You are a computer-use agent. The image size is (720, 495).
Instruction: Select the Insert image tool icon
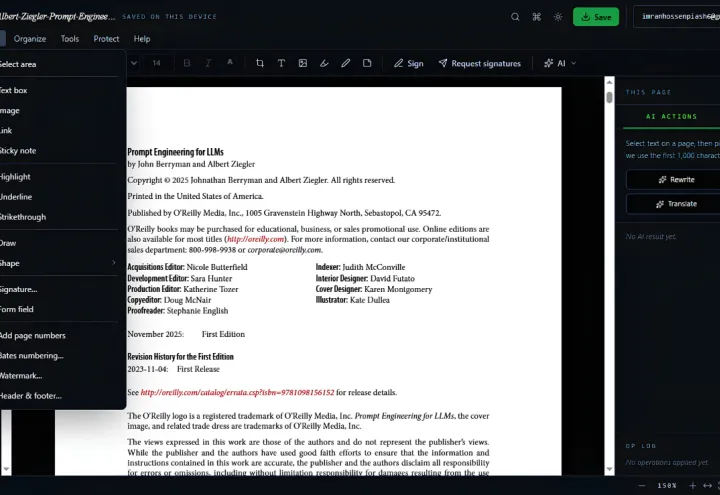click(x=303, y=63)
